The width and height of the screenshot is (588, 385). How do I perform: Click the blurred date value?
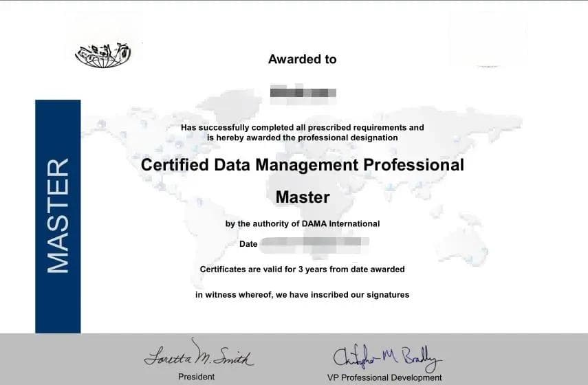tap(314, 245)
